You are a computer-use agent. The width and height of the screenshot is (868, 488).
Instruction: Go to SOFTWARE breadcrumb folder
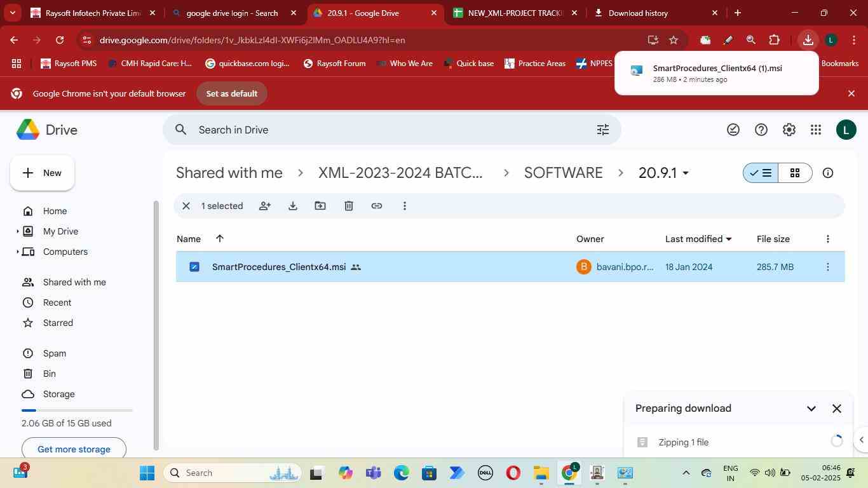(x=563, y=173)
